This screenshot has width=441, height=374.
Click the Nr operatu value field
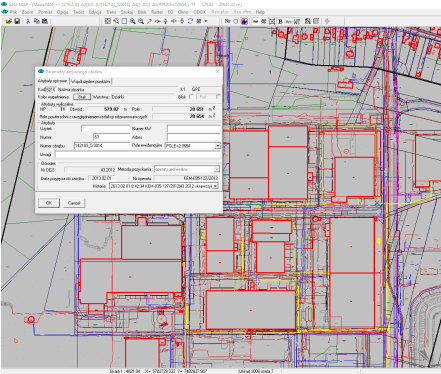point(186,178)
